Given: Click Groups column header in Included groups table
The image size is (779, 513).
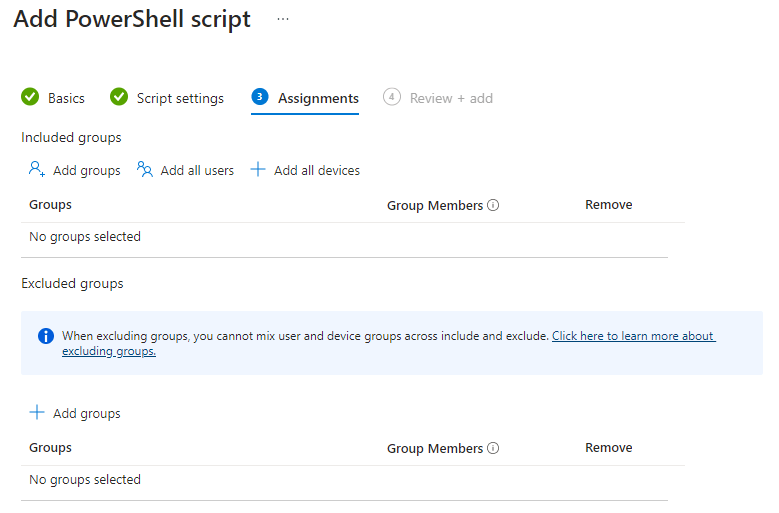Looking at the screenshot, I should point(51,205).
